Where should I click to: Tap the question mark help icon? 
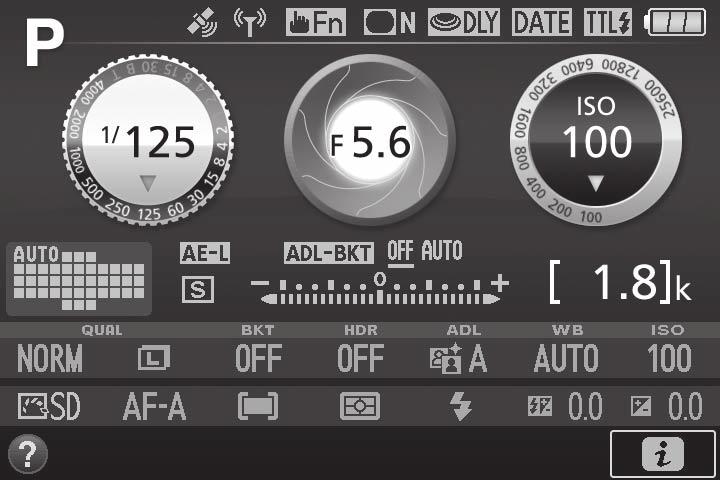(28, 454)
